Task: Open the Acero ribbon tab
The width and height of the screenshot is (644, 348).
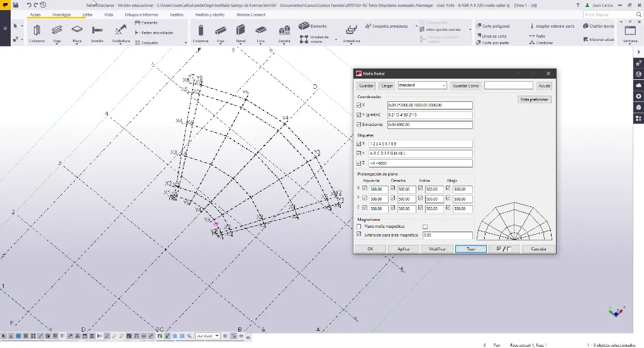Action: (x=35, y=15)
